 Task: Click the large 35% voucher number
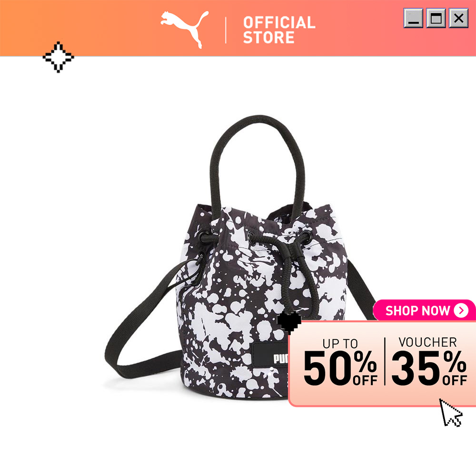[429, 368]
